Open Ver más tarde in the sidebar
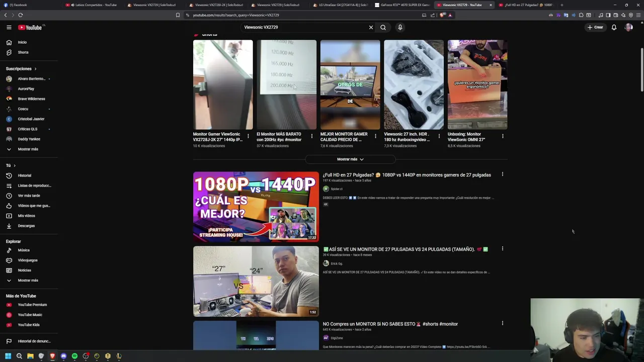The height and width of the screenshot is (362, 644). (x=29, y=196)
